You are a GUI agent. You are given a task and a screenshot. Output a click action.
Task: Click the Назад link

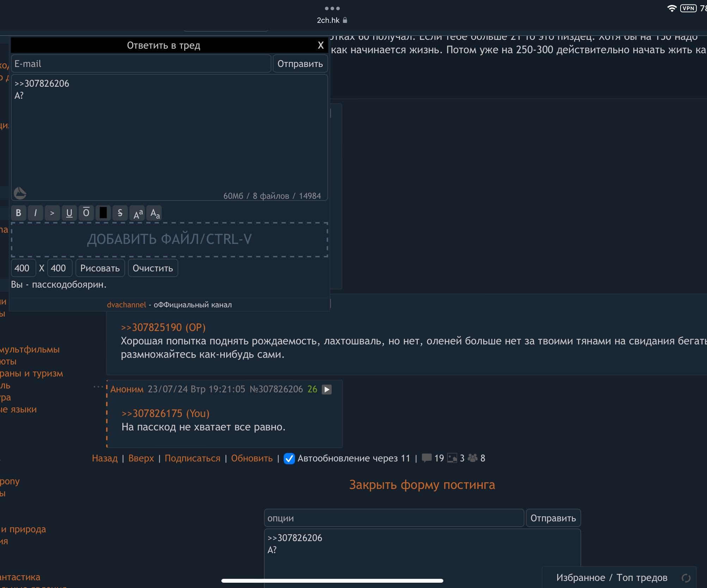click(105, 458)
